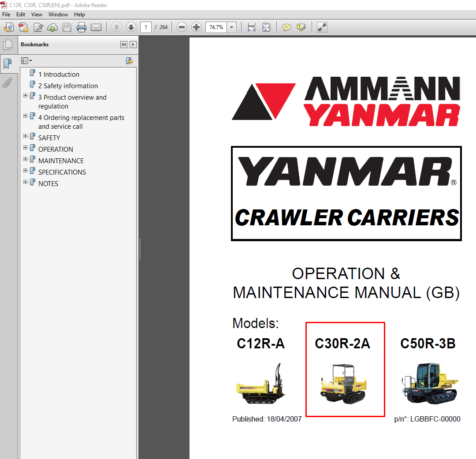Click the Email envelope icon
476x459 pixels.
[96, 27]
